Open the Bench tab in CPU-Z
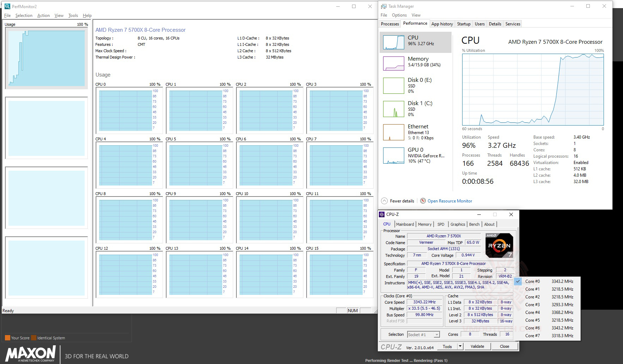Screen dimensions: 623x364 click(474, 224)
